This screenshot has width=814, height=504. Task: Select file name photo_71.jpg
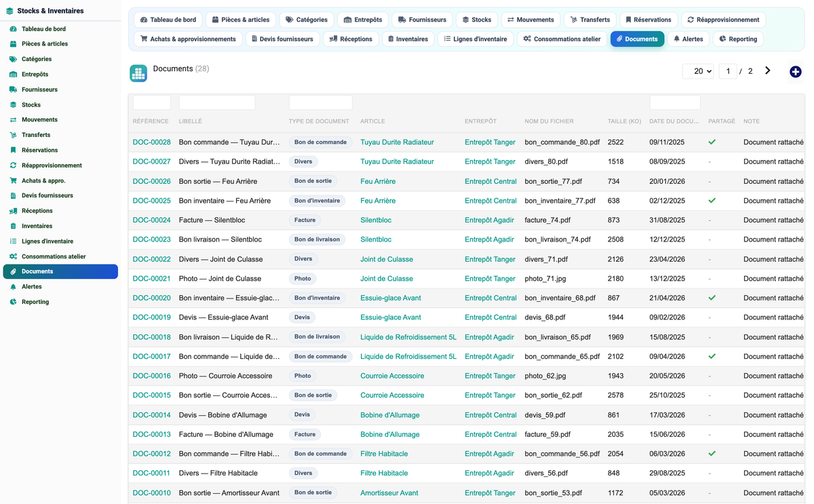point(545,279)
